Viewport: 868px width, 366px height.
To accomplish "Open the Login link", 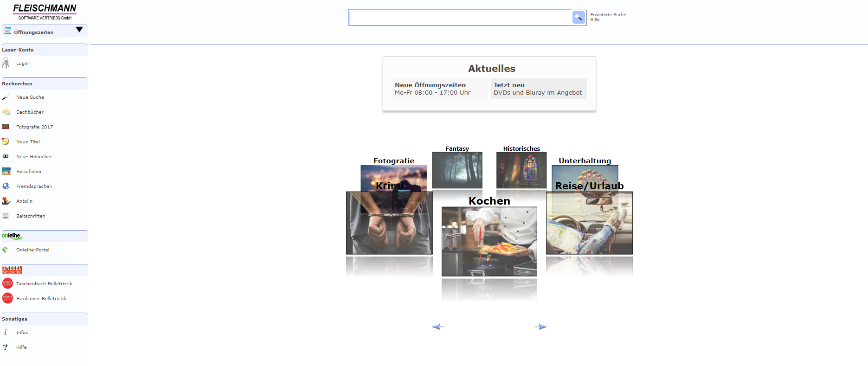I will (22, 64).
